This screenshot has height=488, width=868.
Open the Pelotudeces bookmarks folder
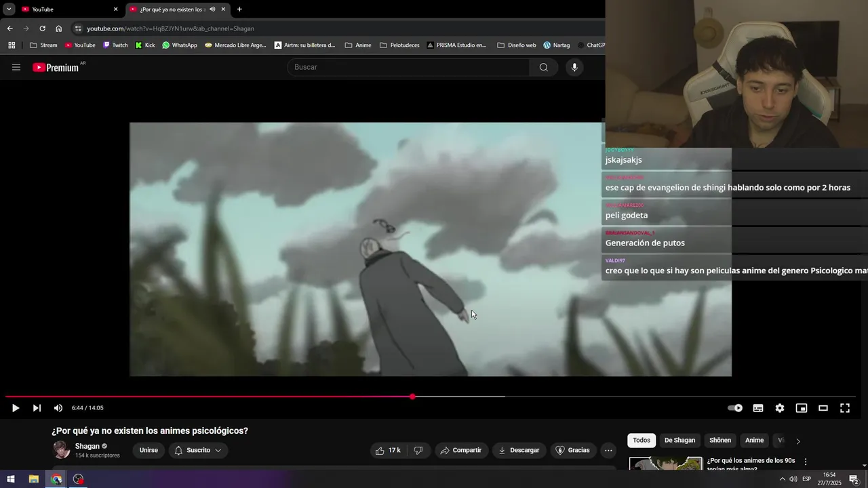point(399,45)
